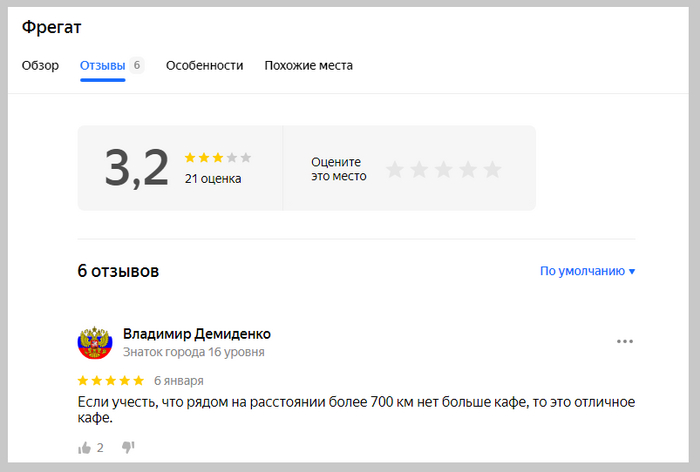Rate this place one star
This screenshot has width=700, height=472.
pos(395,170)
